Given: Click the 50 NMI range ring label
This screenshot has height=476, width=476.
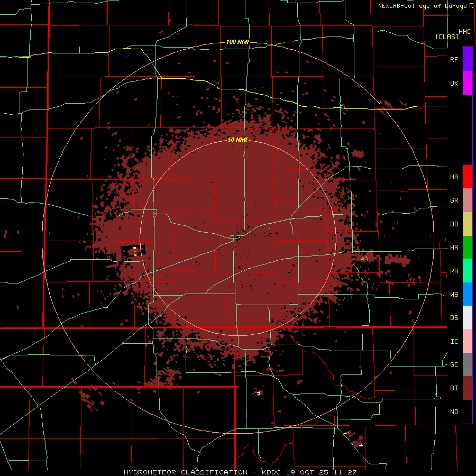Looking at the screenshot, I should (237, 140).
